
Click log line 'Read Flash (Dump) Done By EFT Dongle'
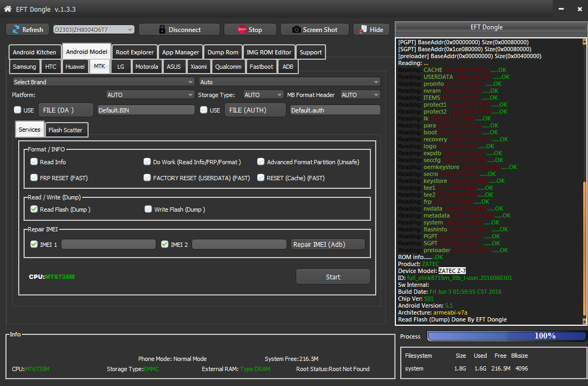pyautogui.click(x=452, y=319)
